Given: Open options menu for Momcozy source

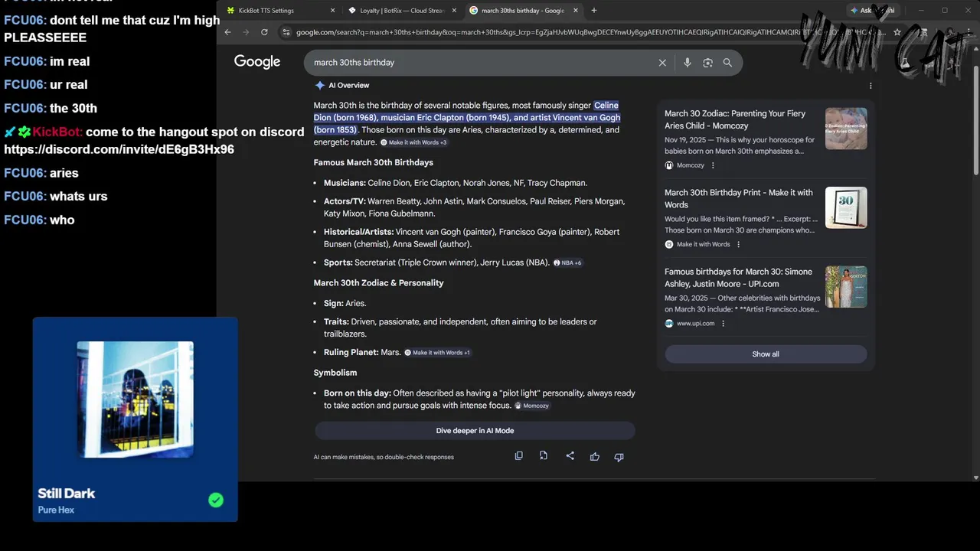Looking at the screenshot, I should (713, 165).
